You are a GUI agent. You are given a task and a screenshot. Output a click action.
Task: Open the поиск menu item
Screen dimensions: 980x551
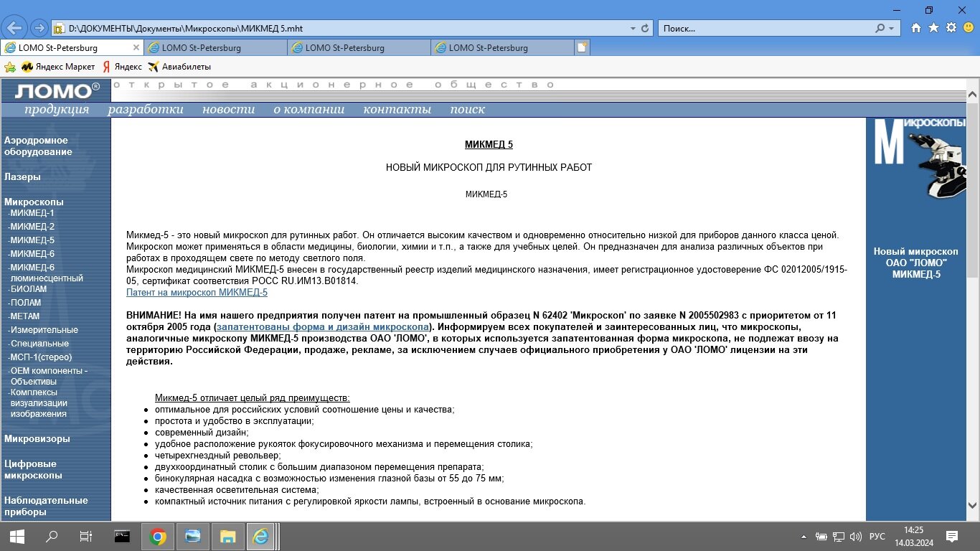pos(468,110)
